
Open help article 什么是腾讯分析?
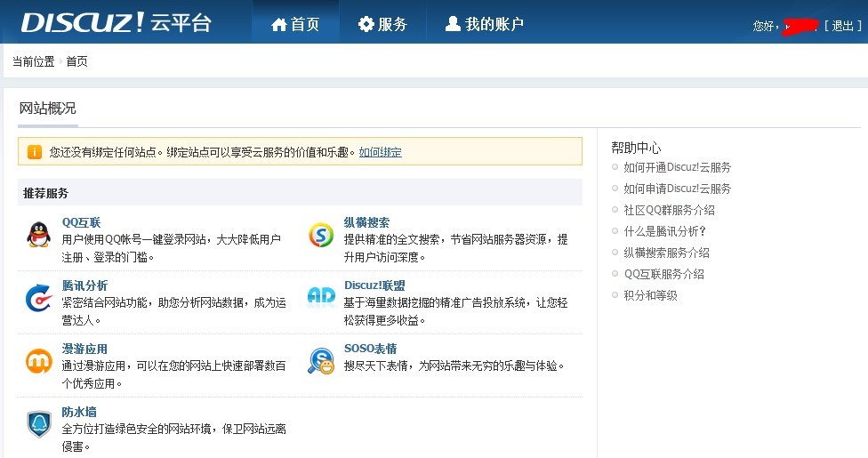[x=665, y=231]
